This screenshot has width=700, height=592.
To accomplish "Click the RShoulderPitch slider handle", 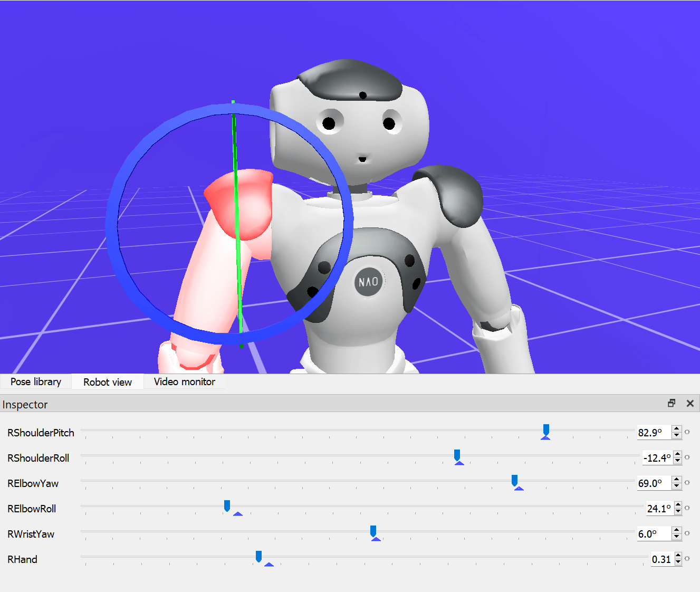I will click(546, 431).
